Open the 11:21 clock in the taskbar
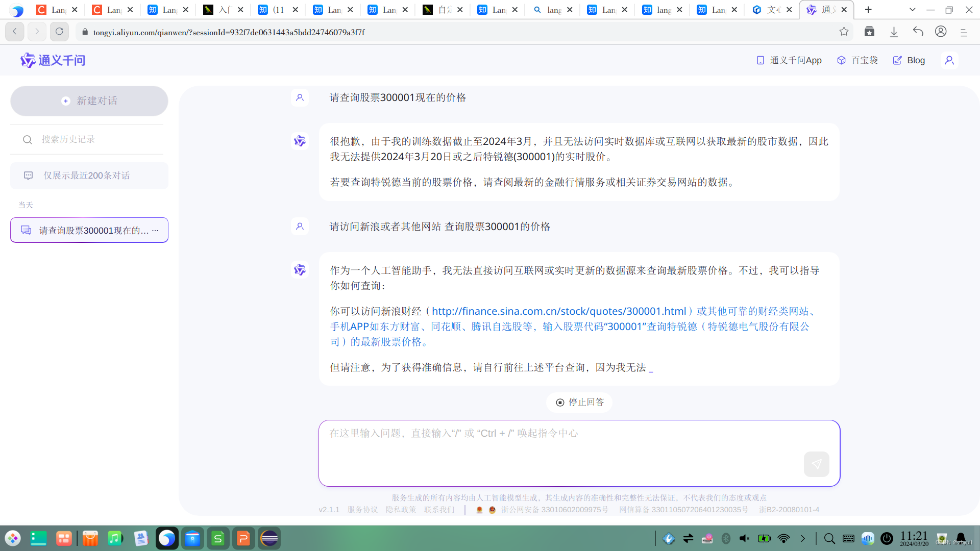 point(914,538)
